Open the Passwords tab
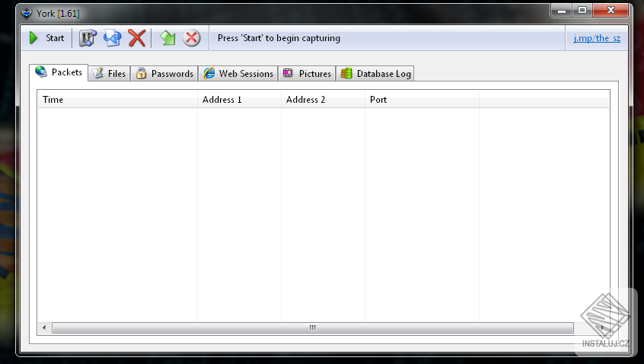Viewport: 644px width, 364px height. (x=164, y=74)
